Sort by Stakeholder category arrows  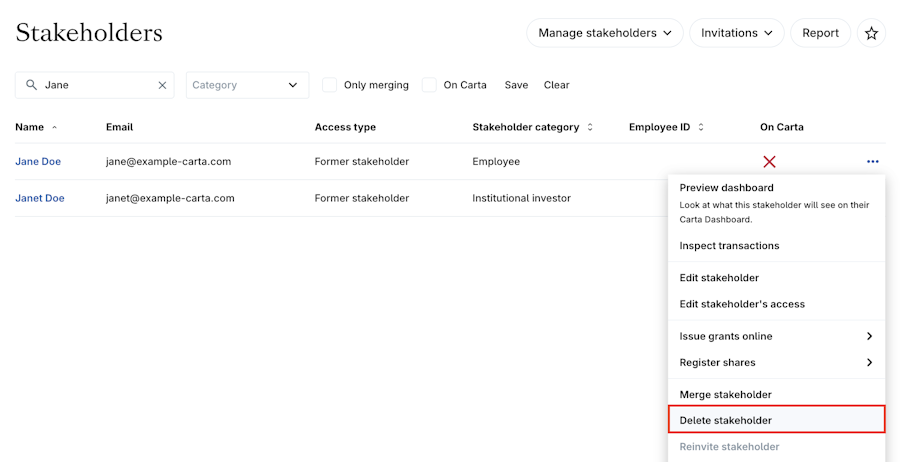coord(590,128)
